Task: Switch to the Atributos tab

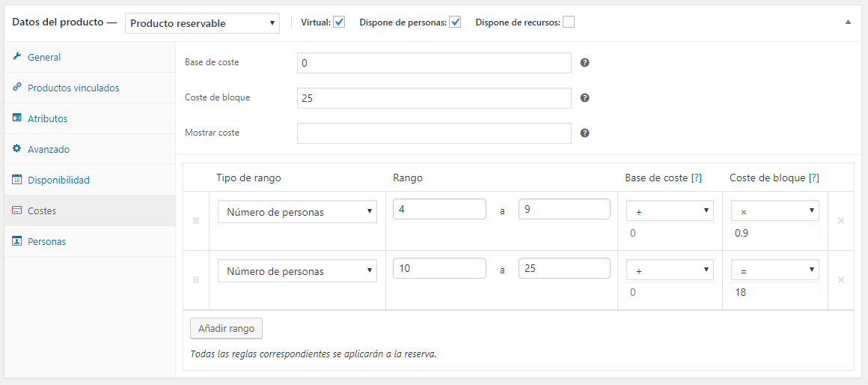Action: [x=90, y=118]
